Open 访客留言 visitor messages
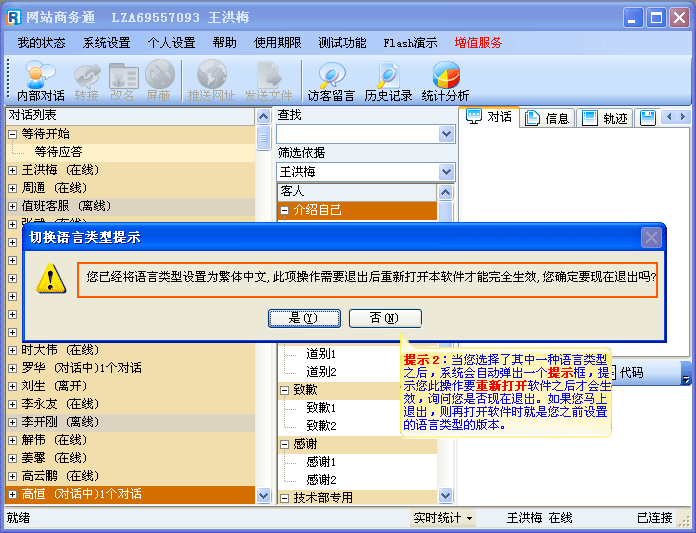This screenshot has width=696, height=533. click(x=331, y=81)
